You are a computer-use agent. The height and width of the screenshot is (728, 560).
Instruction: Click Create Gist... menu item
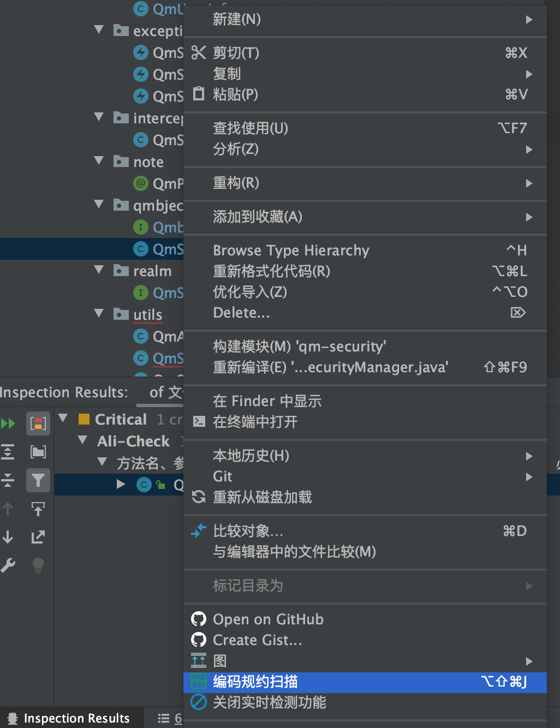[257, 640]
